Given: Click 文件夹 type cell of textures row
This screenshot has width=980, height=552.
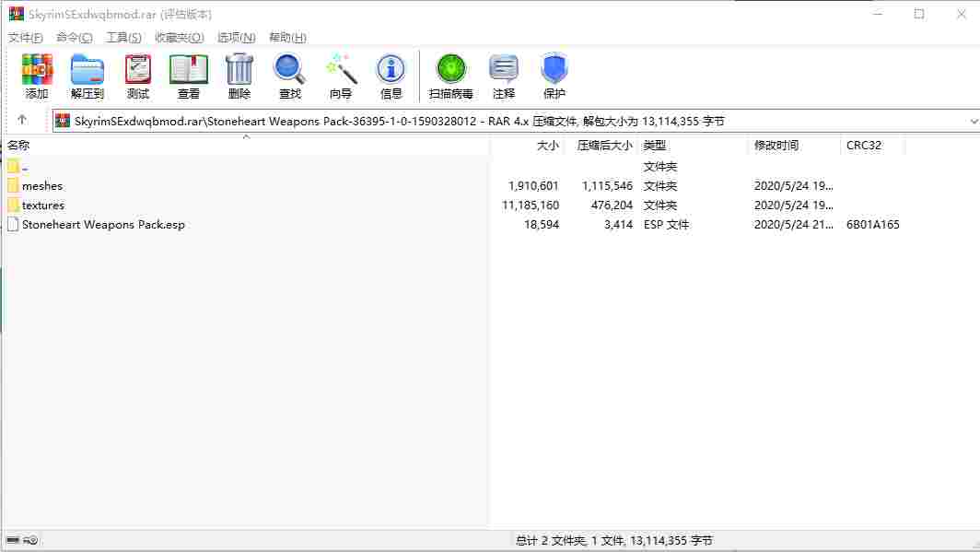Looking at the screenshot, I should pos(660,206).
